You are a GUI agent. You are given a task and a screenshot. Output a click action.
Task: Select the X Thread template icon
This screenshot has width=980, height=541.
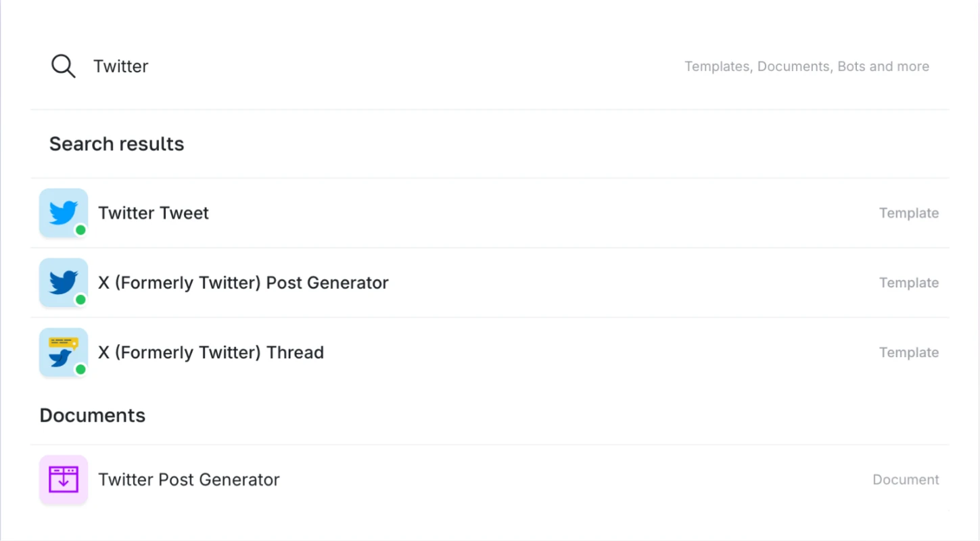[63, 352]
